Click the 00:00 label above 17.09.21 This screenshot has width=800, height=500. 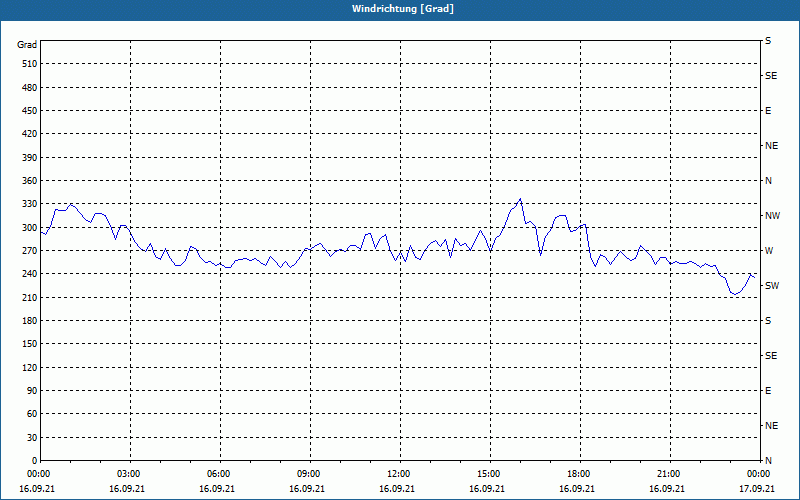(x=759, y=474)
